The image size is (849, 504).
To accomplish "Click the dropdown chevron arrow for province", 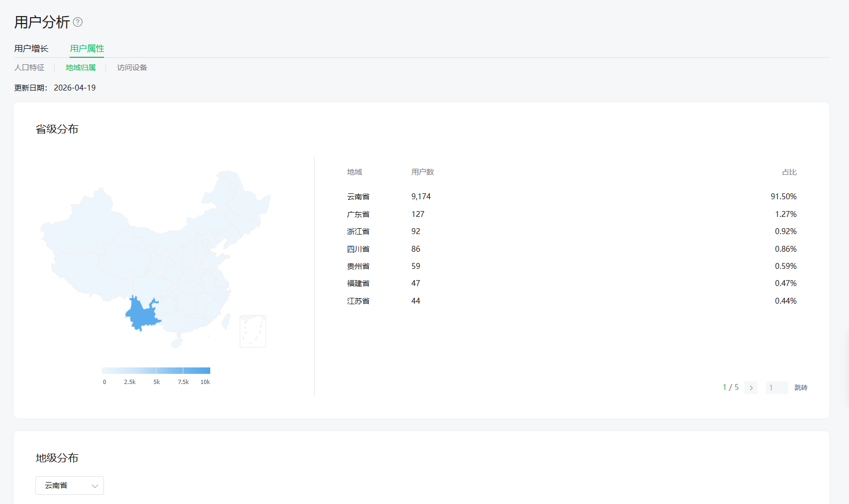I will coord(95,486).
